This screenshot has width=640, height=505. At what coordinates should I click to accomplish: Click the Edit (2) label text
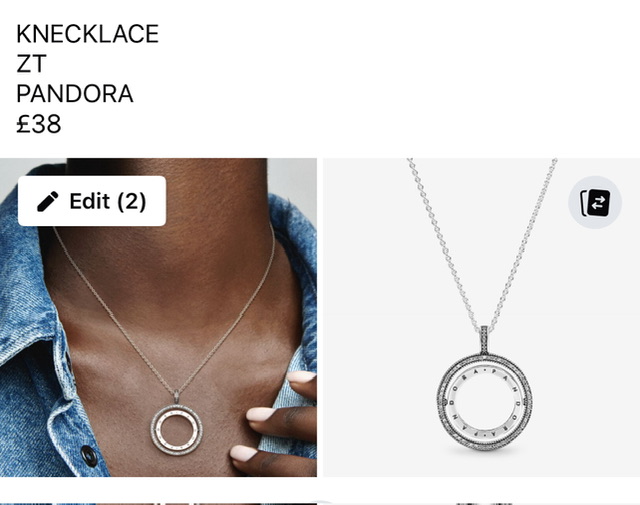108,201
